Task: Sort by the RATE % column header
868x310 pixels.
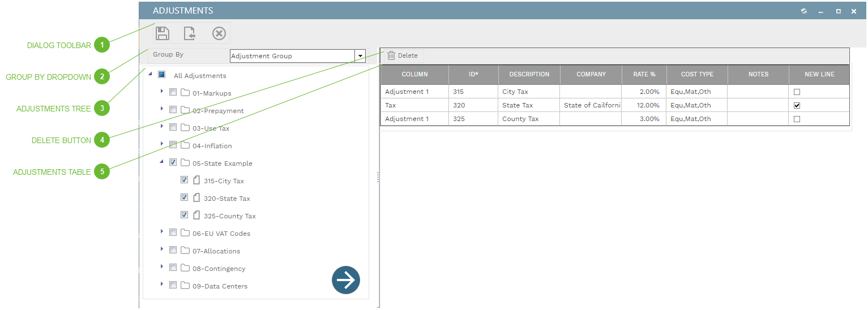Action: 643,74
